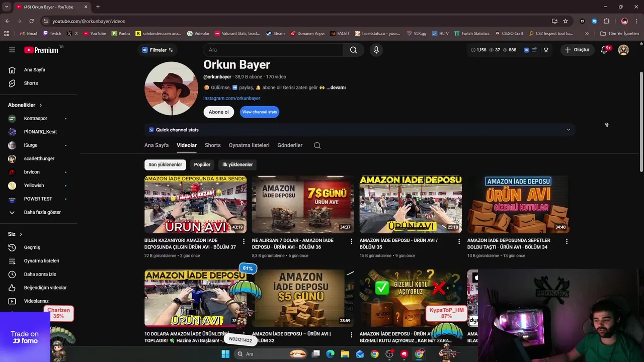Click the View channel stats button

point(260,112)
